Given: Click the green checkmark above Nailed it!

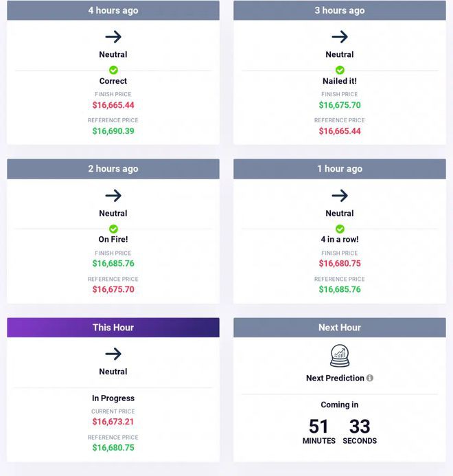Looking at the screenshot, I should [x=340, y=70].
